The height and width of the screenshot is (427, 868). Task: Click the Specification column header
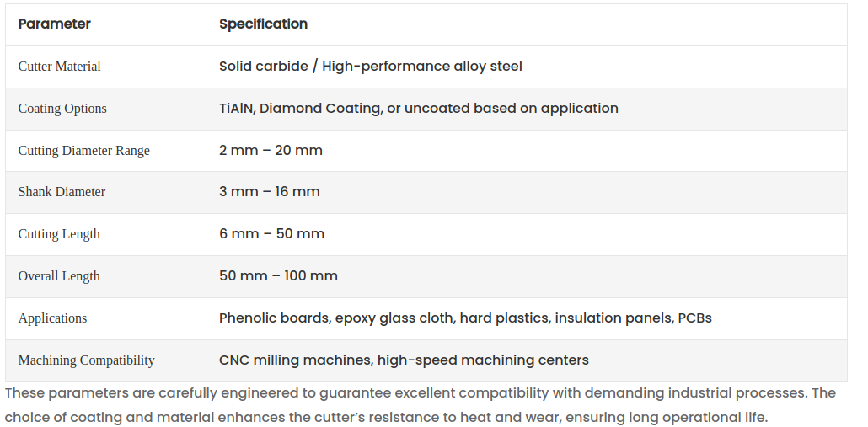click(263, 24)
